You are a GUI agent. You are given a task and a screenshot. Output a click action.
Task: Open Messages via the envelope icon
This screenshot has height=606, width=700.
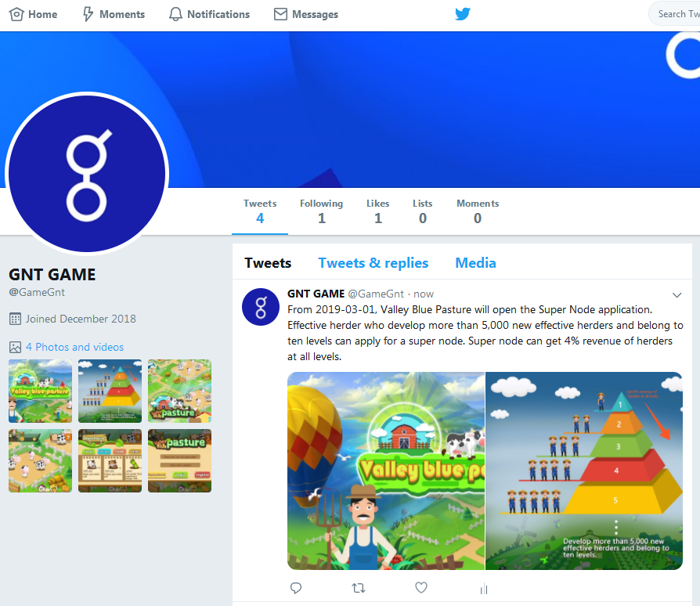280,14
